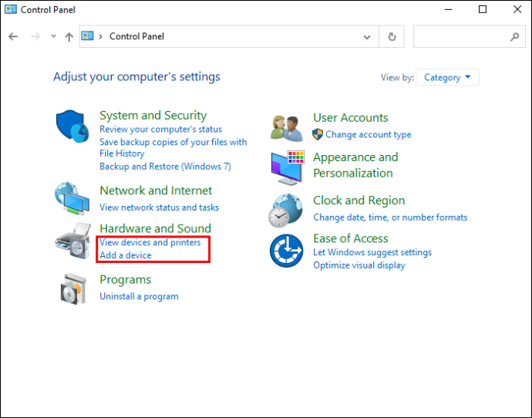Viewport: 532px width, 418px height.
Task: Click the Add a device link
Action: [x=126, y=255]
